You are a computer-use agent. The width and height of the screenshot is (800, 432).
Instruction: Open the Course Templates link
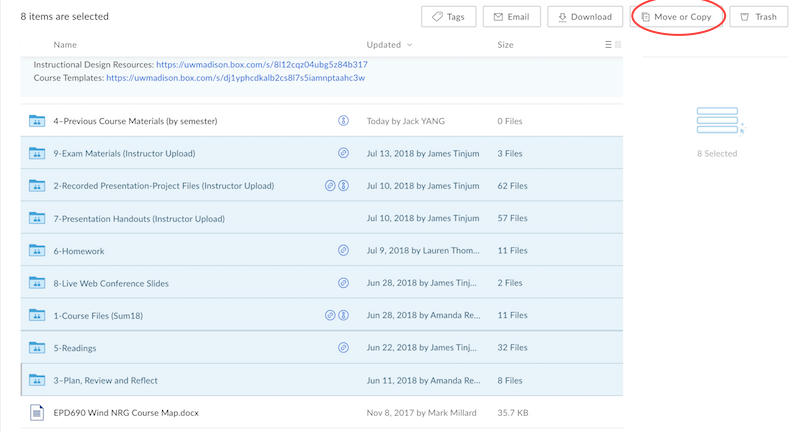point(235,78)
